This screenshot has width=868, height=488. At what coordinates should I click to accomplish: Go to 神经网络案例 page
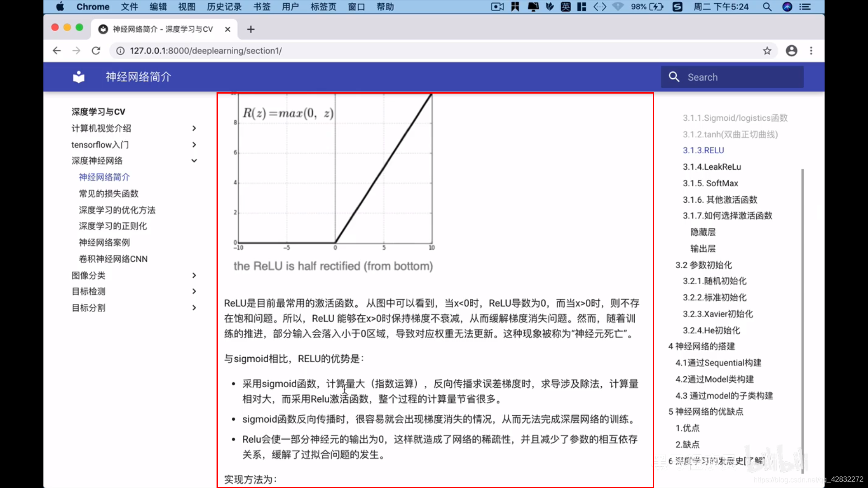click(x=104, y=242)
